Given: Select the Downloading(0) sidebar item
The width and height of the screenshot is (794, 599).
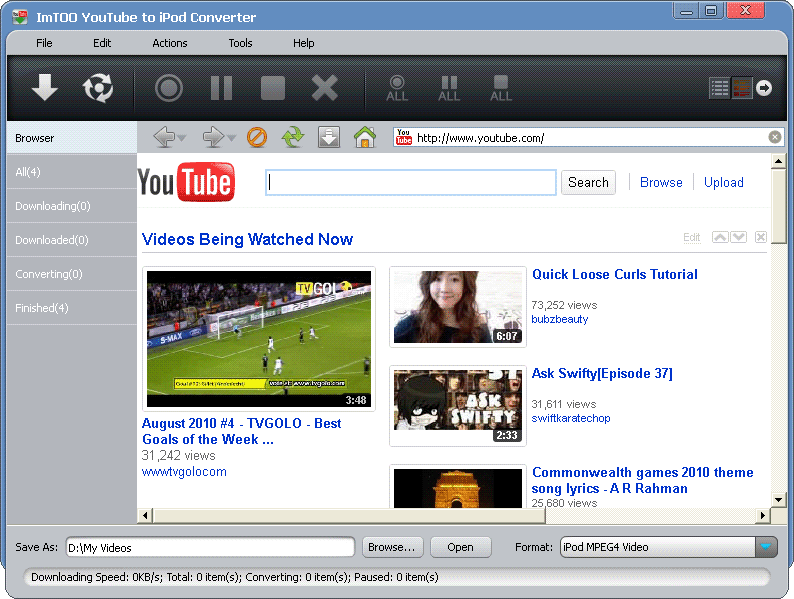Looking at the screenshot, I should click(72, 206).
